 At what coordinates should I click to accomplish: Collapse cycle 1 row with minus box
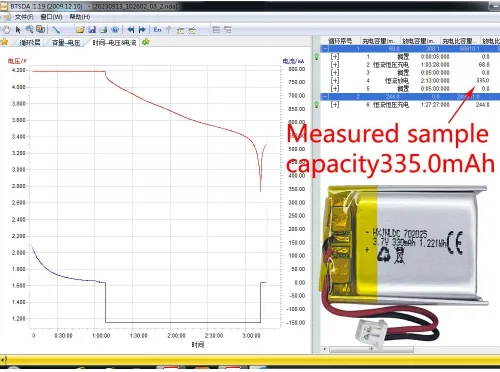click(325, 49)
